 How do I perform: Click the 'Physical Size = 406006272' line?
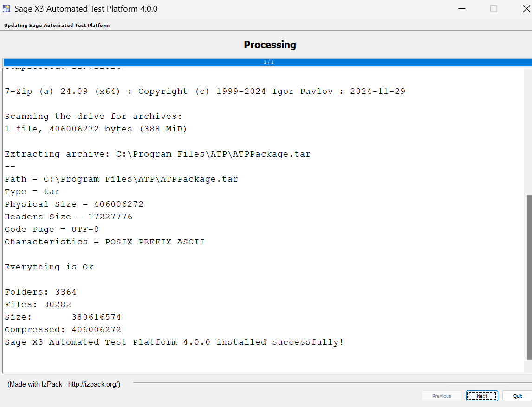coord(74,204)
